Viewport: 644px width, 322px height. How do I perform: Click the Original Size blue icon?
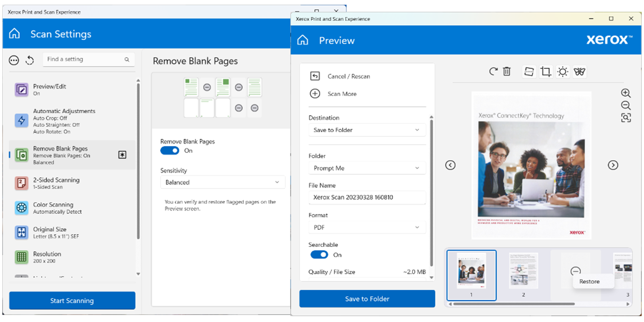[22, 232]
